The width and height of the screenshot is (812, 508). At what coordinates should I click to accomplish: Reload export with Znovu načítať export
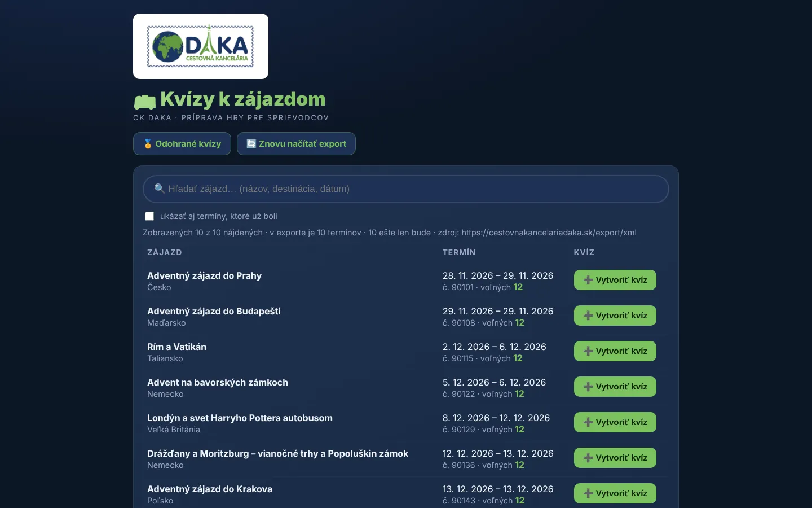click(296, 144)
